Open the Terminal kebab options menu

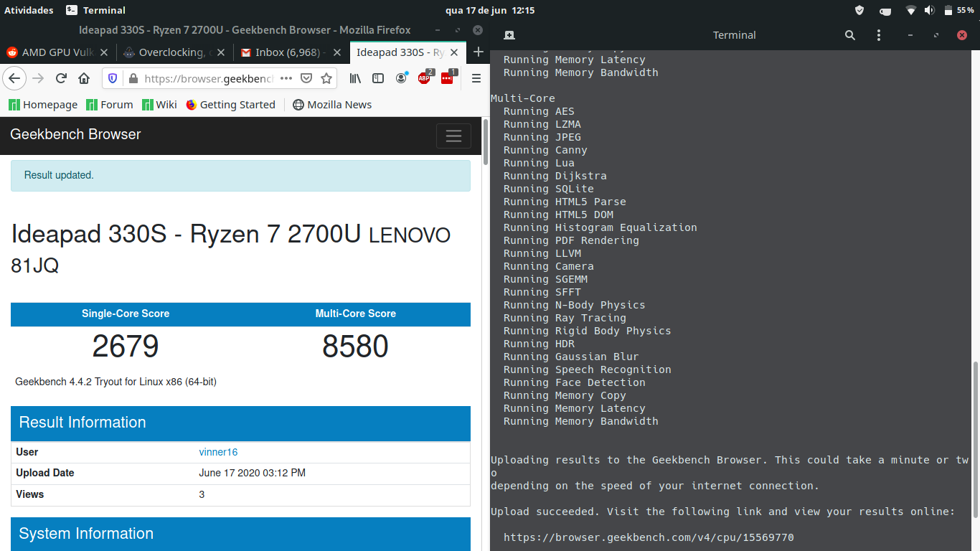(x=879, y=35)
